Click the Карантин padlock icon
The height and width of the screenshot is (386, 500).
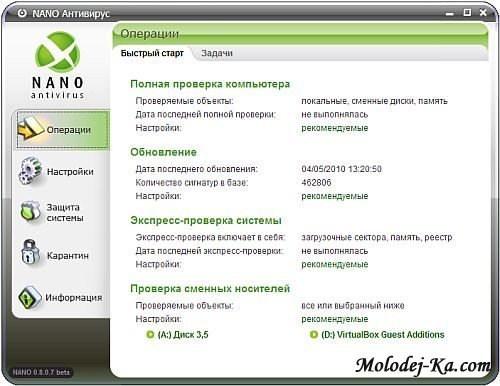tap(30, 252)
